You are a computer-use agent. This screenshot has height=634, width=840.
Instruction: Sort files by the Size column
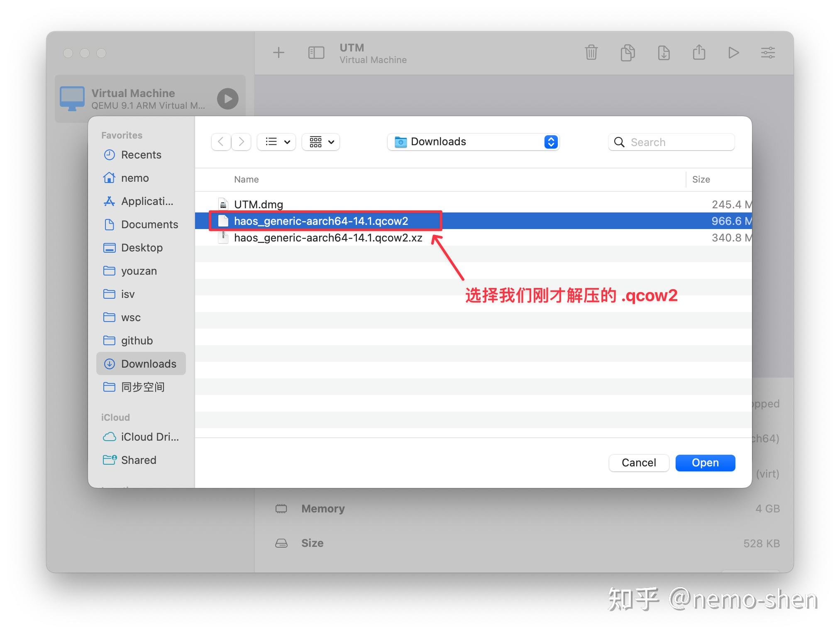(701, 179)
